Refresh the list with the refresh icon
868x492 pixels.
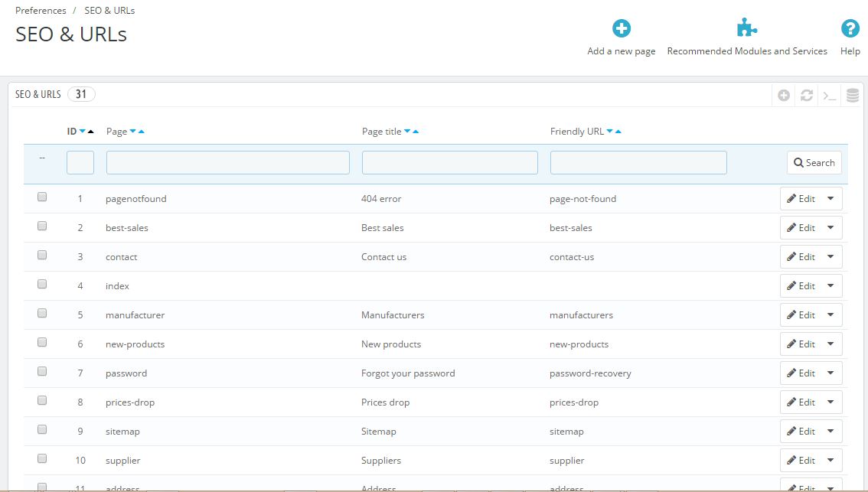(807, 95)
